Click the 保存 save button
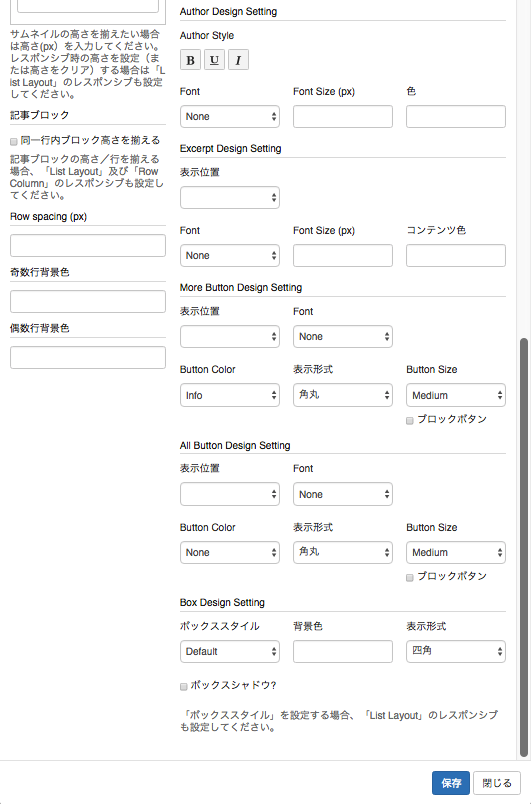The image size is (531, 804). coord(451,783)
